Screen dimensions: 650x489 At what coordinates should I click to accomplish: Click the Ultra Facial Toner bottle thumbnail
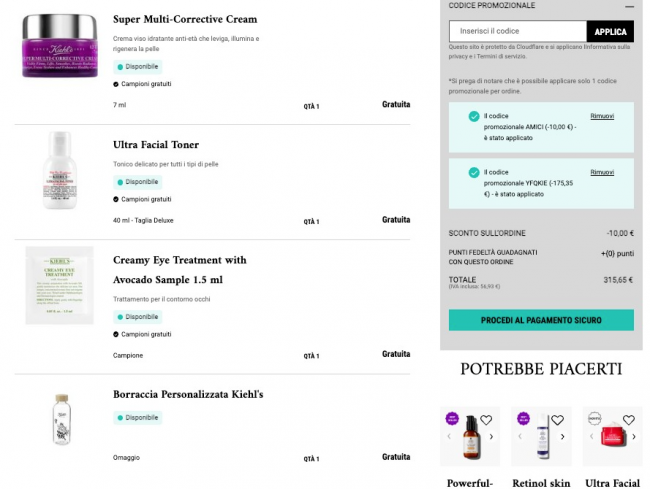pyautogui.click(x=60, y=170)
